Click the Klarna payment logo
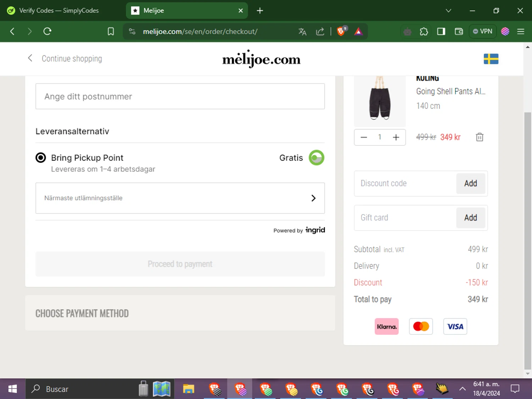This screenshot has height=399, width=532. click(x=387, y=327)
